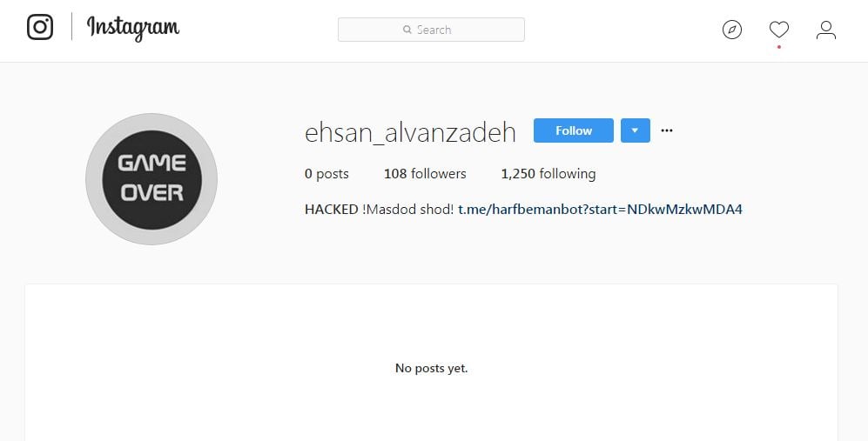The height and width of the screenshot is (441, 868).
Task: Open the Explore compass icon
Action: tap(732, 30)
